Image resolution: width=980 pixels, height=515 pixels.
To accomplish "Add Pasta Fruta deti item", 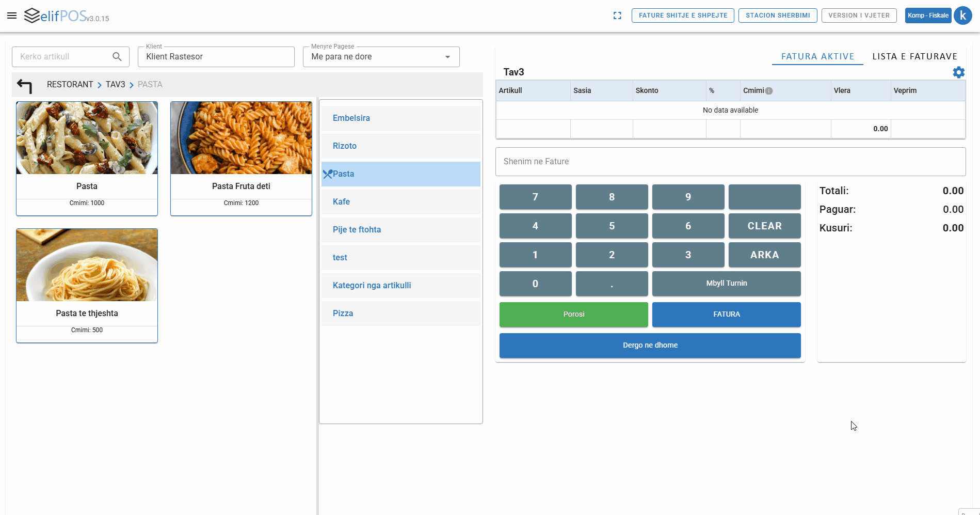I will 241,159.
